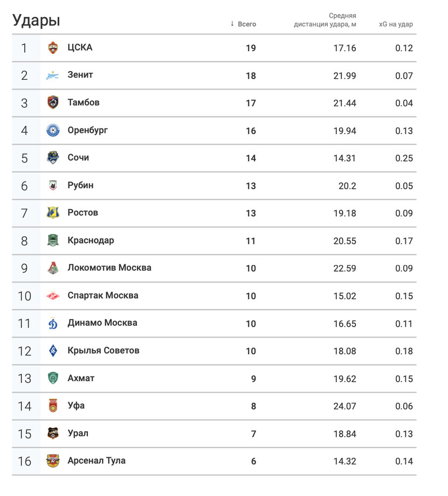This screenshot has height=496, width=448.
Task: Open the Локомотив Москва team link
Action: coord(109,268)
